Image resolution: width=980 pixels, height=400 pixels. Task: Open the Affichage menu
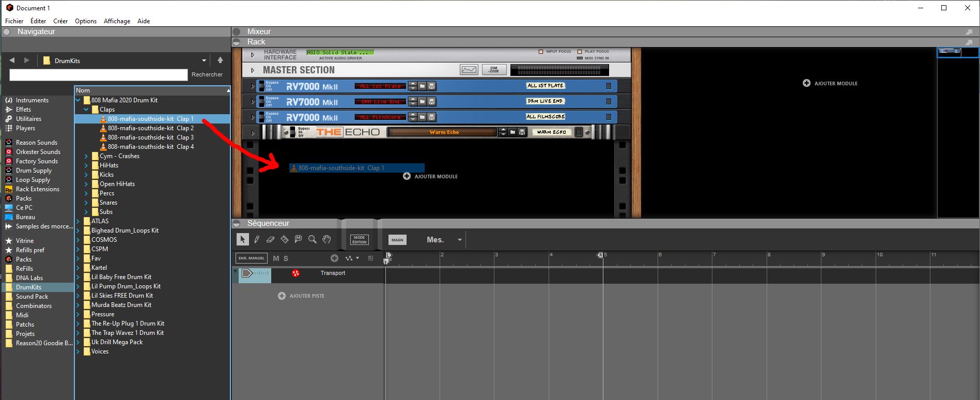tap(117, 21)
